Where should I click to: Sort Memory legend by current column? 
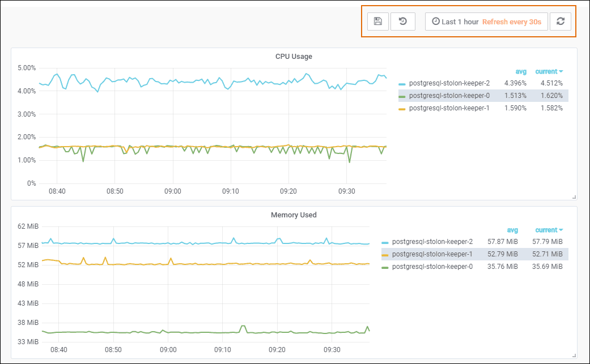tap(548, 230)
